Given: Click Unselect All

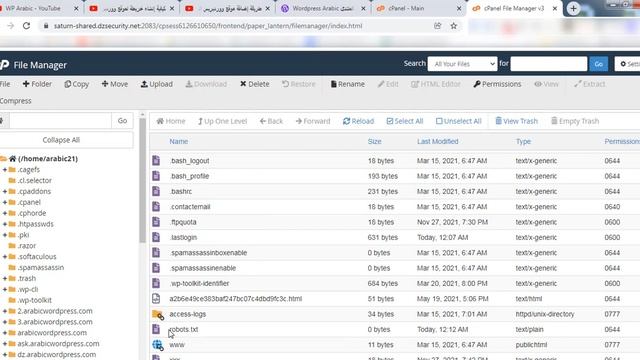Looking at the screenshot, I should 459,121.
